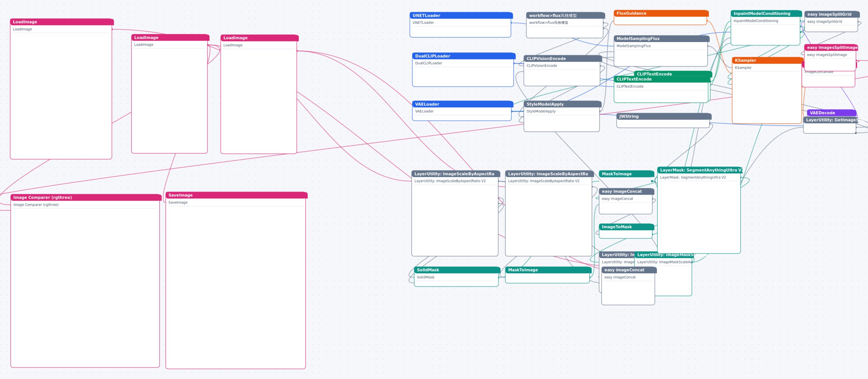Screen dimensions: 868x379
Task: Select the easy imagesSplitImage node title
Action: (831, 47)
